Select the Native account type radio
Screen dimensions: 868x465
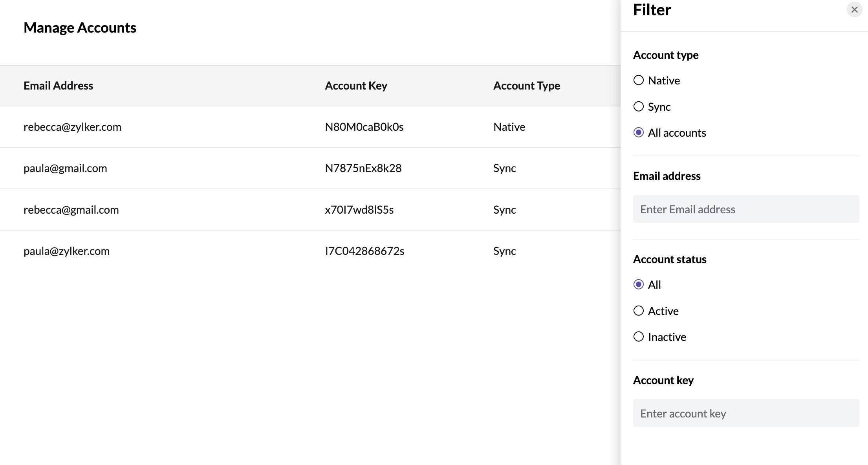(x=639, y=81)
